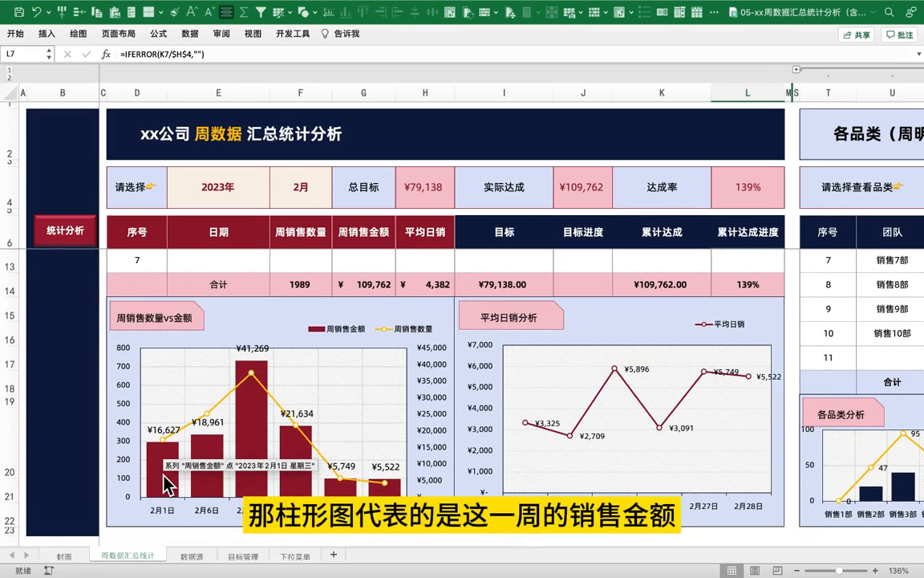Image resolution: width=924 pixels, height=578 pixels.
Task: Open the borders grid dropdown arrow
Action: tap(161, 12)
